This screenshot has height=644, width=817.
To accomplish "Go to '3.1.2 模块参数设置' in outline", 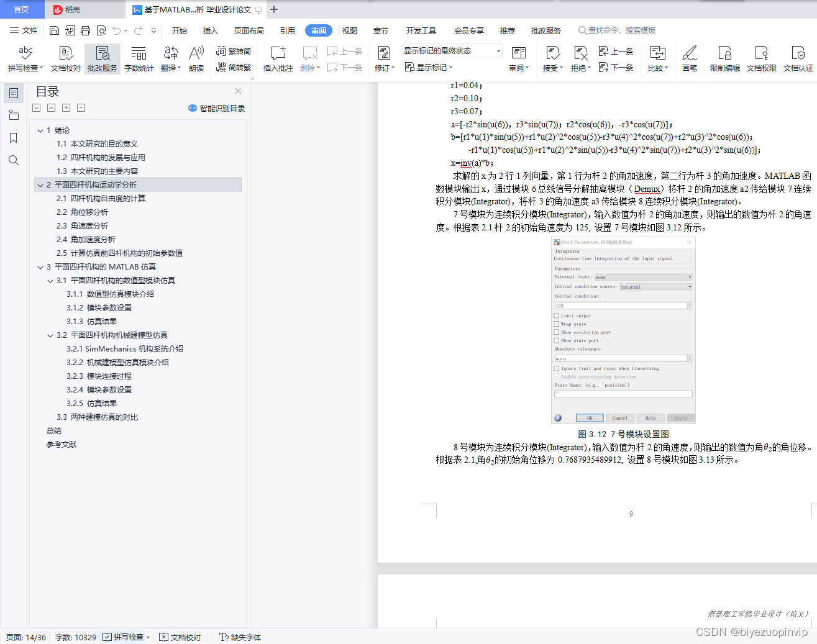I will pyautogui.click(x=99, y=308).
